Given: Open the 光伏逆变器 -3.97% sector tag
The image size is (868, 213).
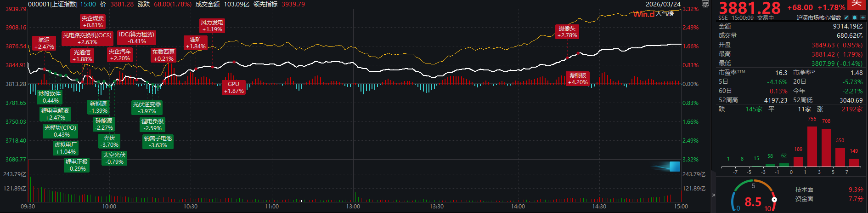Looking at the screenshot, I should click(x=147, y=108).
